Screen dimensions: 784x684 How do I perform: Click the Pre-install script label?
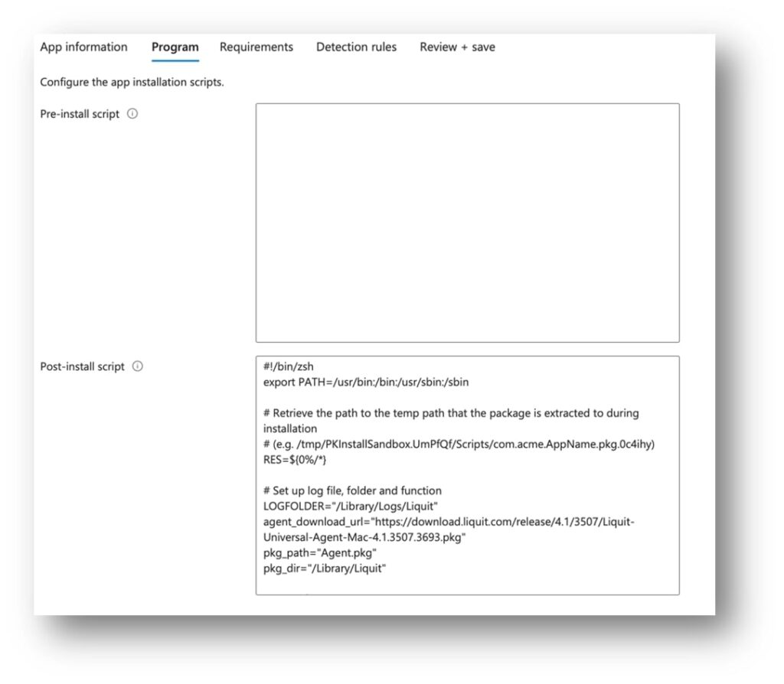click(x=80, y=114)
